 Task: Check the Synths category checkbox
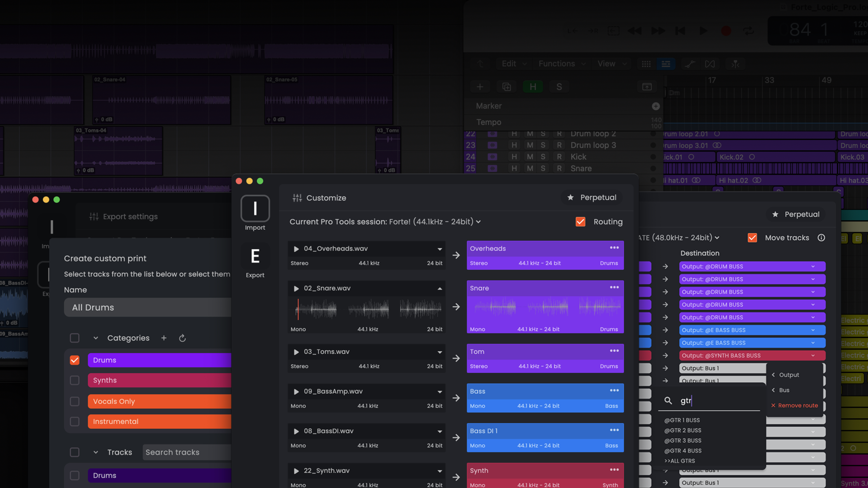(74, 380)
